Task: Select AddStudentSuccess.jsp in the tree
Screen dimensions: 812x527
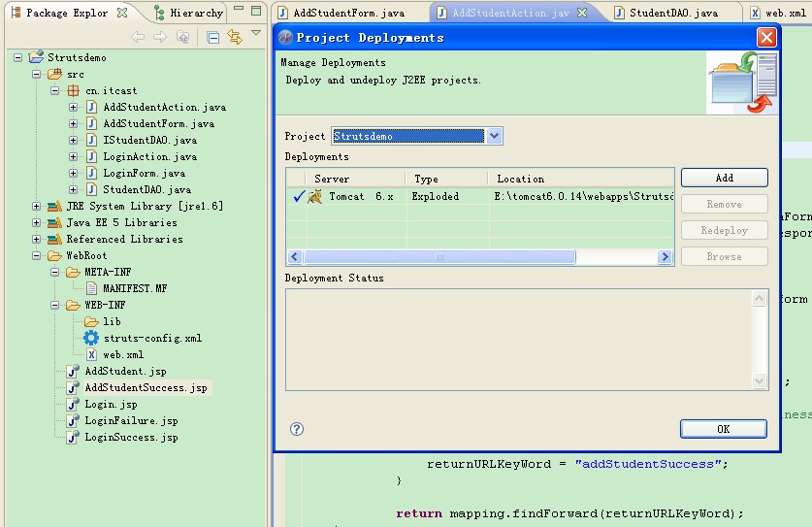Action: (146, 387)
